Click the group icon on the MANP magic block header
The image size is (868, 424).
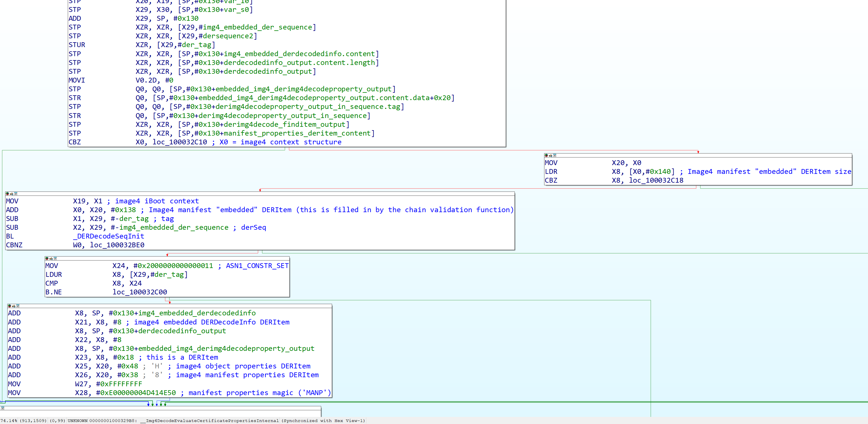tap(18, 306)
